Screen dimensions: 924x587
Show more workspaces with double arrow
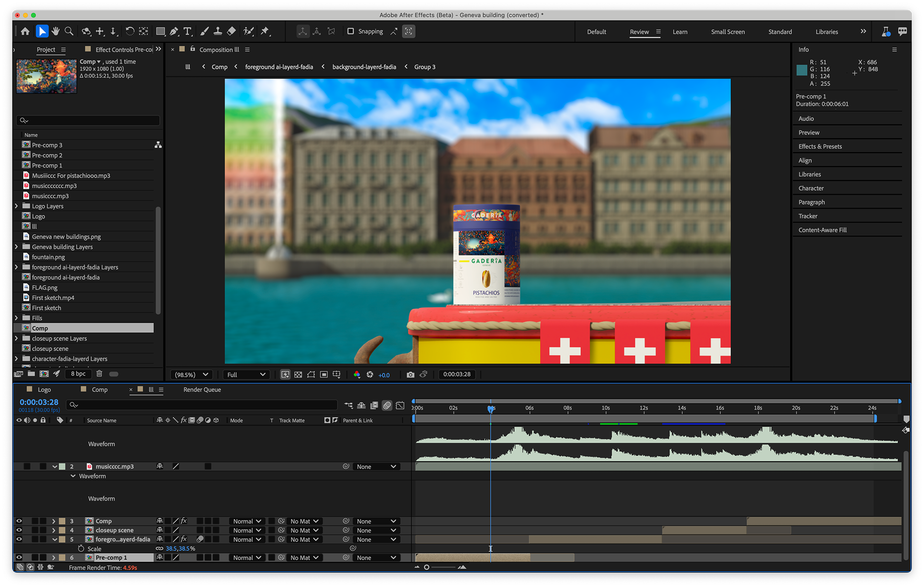pos(863,31)
